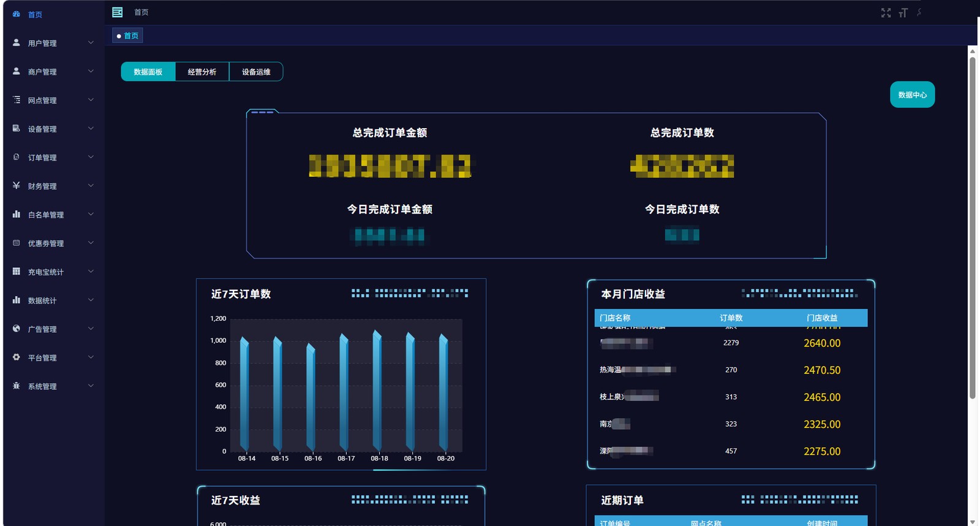Click the 平台管理 gear icon

tap(17, 357)
